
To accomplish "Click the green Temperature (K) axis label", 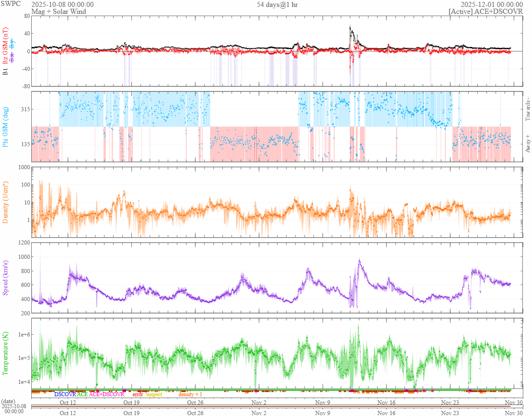I will click(x=5, y=353).
